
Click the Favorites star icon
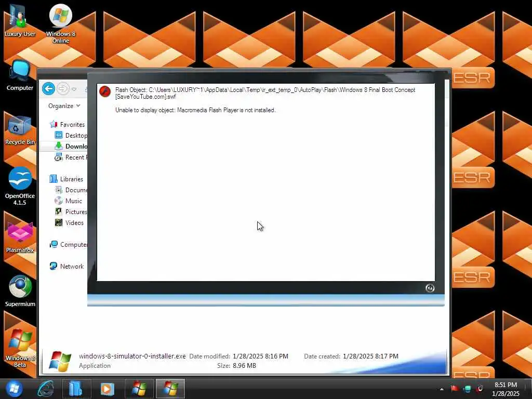[54, 125]
